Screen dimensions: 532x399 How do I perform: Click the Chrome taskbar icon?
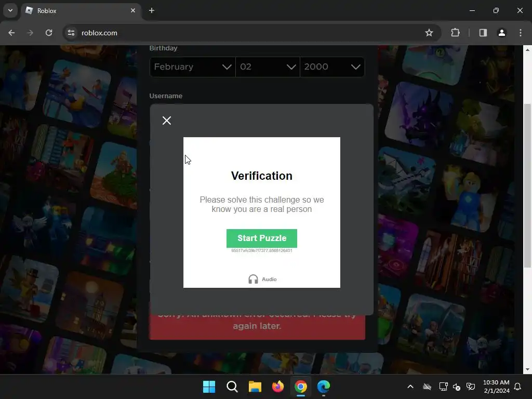tap(301, 387)
